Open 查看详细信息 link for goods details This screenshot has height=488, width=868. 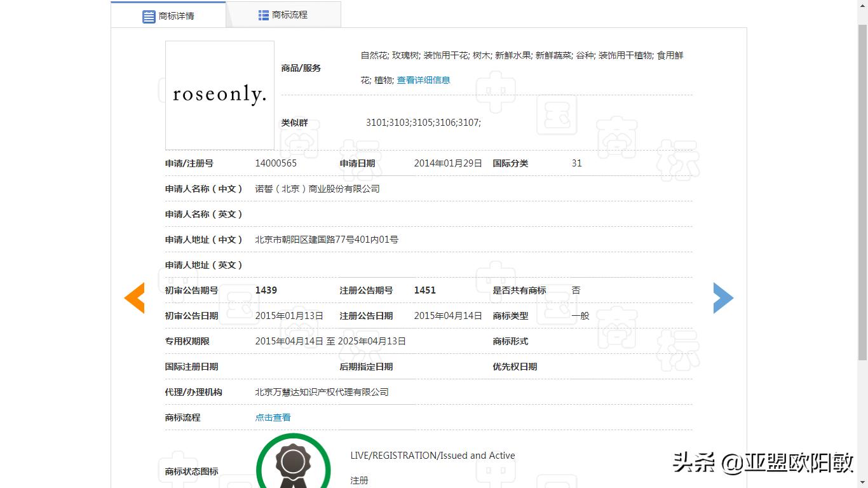click(x=423, y=79)
